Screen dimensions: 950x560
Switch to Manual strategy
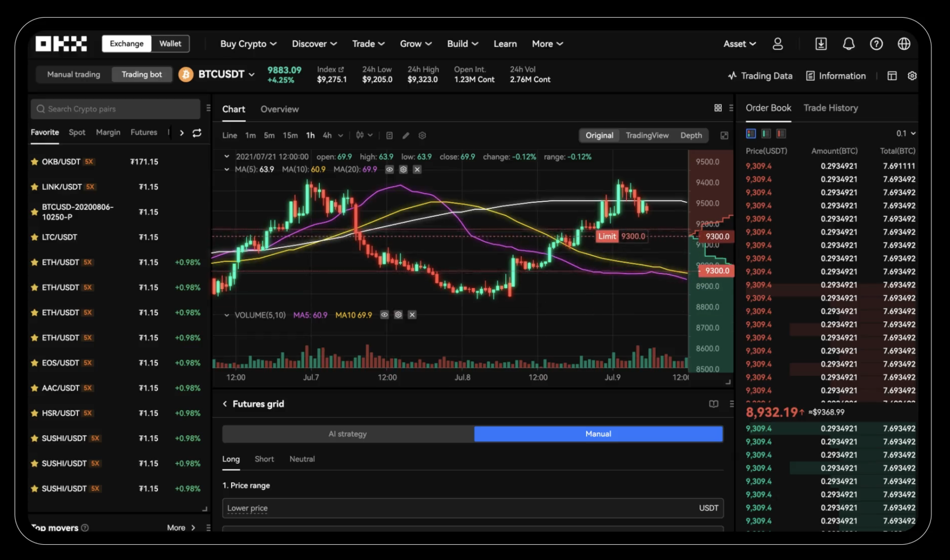[598, 434]
